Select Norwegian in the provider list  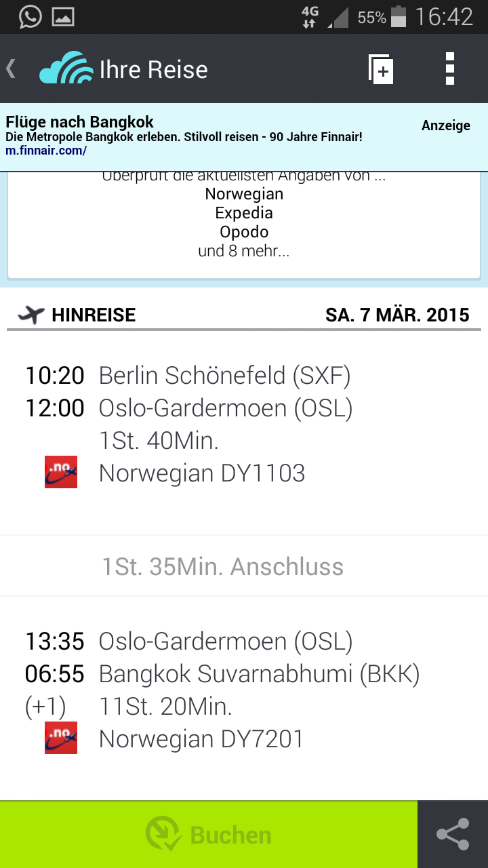pyautogui.click(x=244, y=194)
